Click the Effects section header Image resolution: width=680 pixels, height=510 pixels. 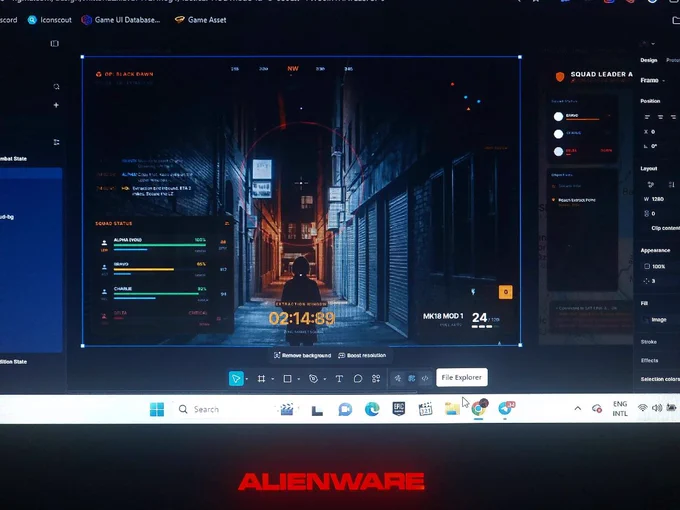(x=650, y=360)
